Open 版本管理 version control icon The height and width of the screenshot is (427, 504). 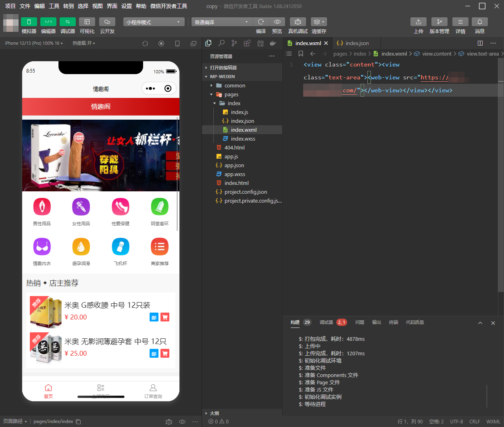[x=439, y=22]
